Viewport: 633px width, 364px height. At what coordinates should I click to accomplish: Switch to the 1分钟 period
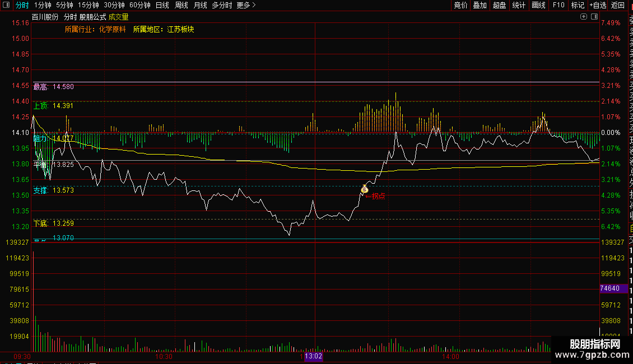(x=43, y=5)
